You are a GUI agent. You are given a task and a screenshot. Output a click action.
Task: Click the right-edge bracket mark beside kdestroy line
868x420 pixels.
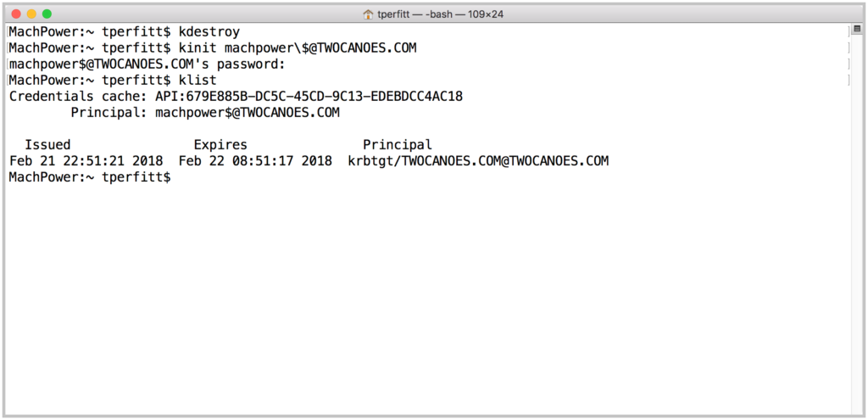click(x=848, y=32)
